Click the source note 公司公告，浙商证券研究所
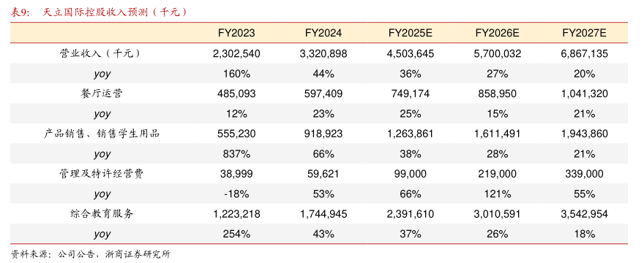Image resolution: width=644 pixels, height=263 pixels. click(x=113, y=255)
